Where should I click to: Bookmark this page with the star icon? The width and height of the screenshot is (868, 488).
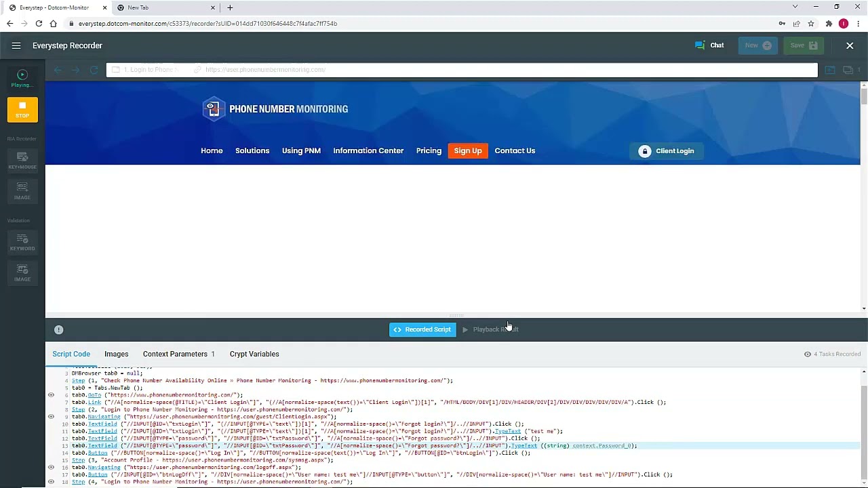(x=811, y=23)
